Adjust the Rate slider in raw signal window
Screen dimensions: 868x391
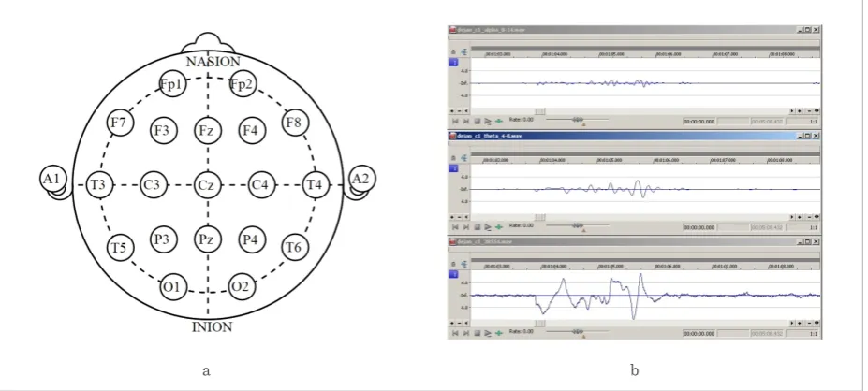(578, 332)
